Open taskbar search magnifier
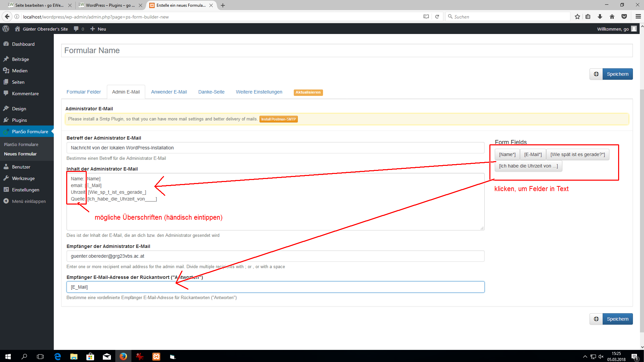The image size is (644, 362). click(x=24, y=356)
